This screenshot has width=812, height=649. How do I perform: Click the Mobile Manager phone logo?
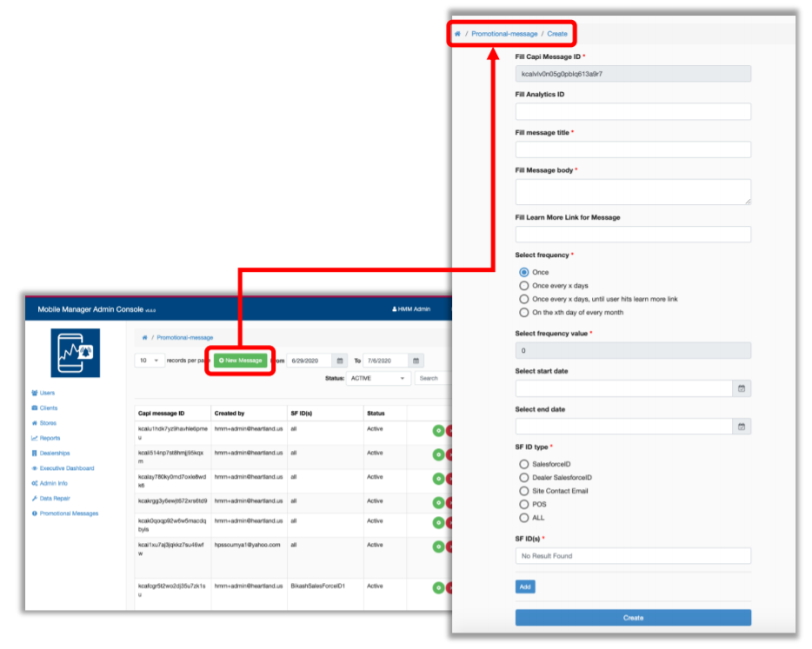[75, 353]
